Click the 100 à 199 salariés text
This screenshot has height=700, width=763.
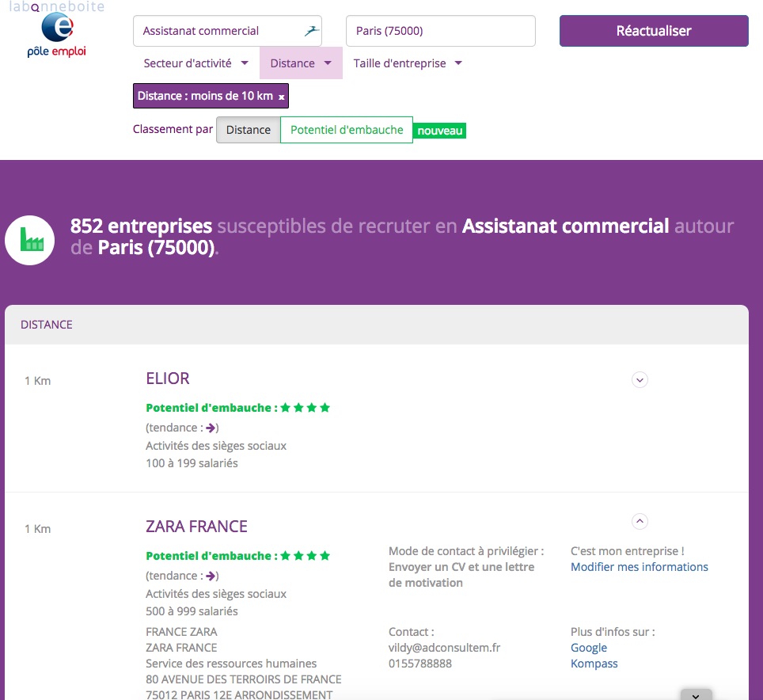click(192, 463)
